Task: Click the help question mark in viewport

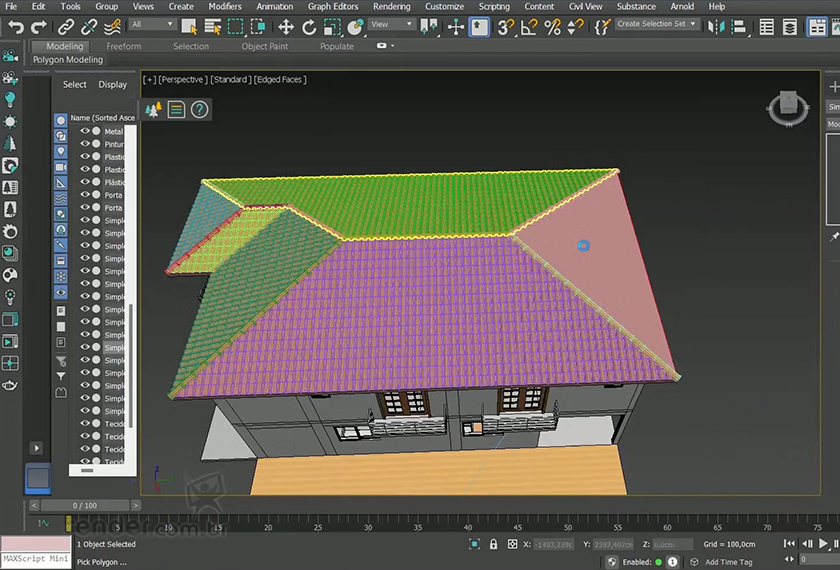Action: (200, 110)
